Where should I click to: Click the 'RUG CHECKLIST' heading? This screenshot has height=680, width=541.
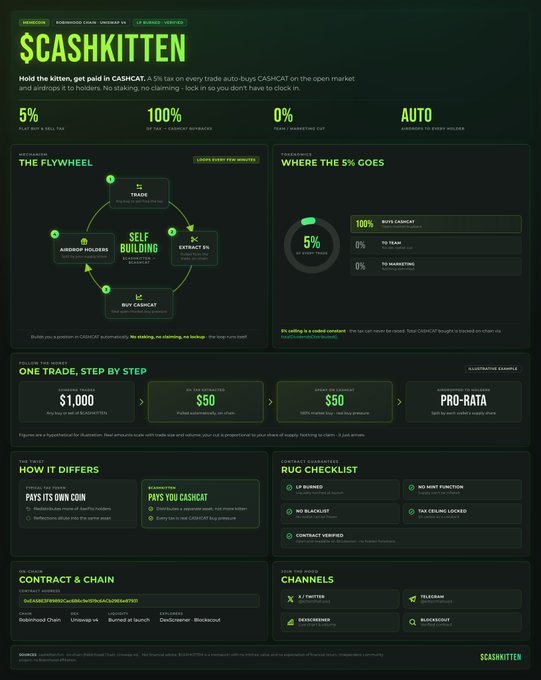click(319, 470)
